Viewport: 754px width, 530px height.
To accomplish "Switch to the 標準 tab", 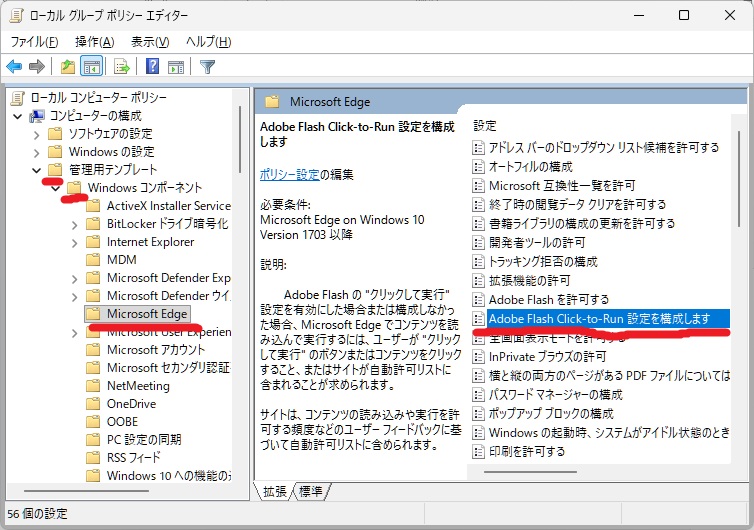I will [311, 491].
